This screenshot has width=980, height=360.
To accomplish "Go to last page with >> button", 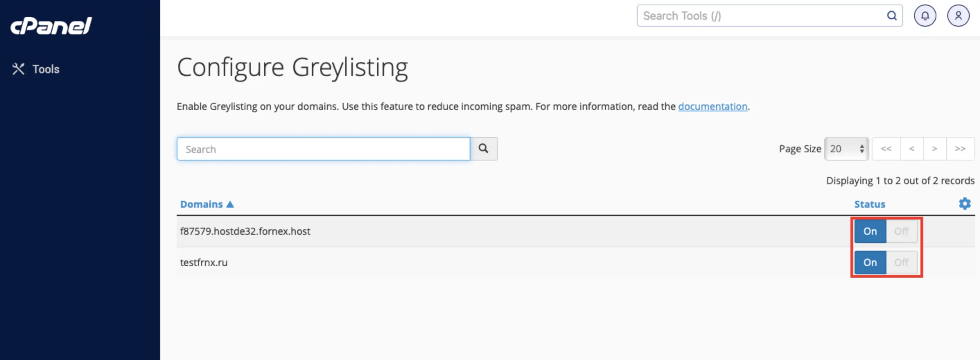I will (x=960, y=149).
